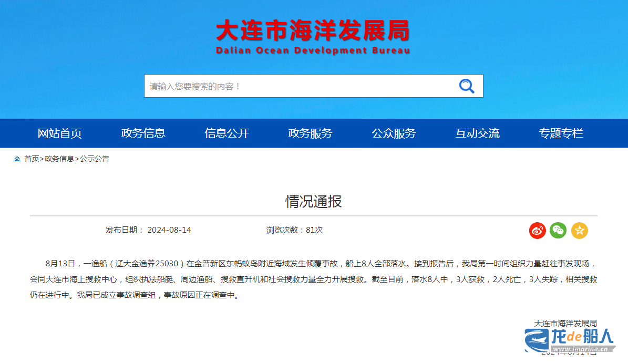Image resolution: width=628 pixels, height=364 pixels.
Task: Select 政务服务 in navigation bar
Action: (310, 133)
